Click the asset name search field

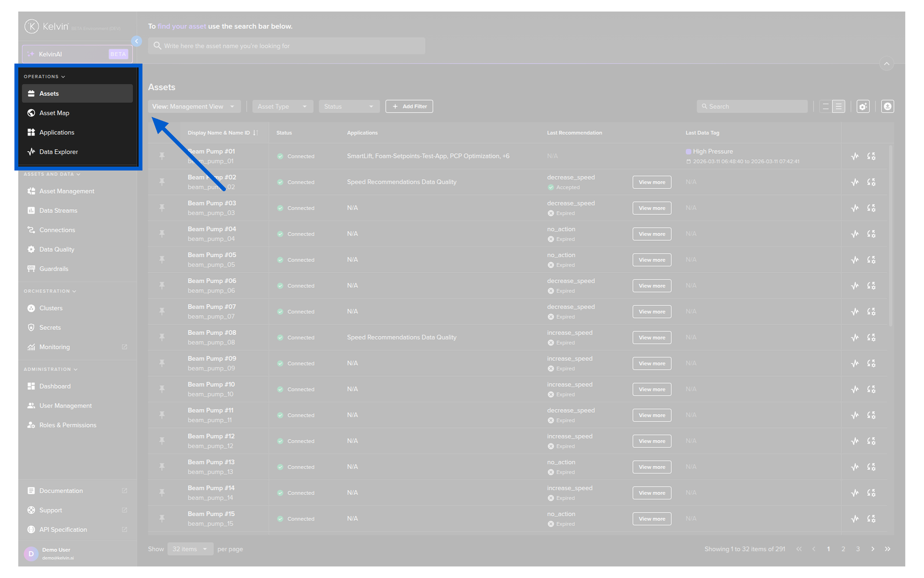click(286, 46)
